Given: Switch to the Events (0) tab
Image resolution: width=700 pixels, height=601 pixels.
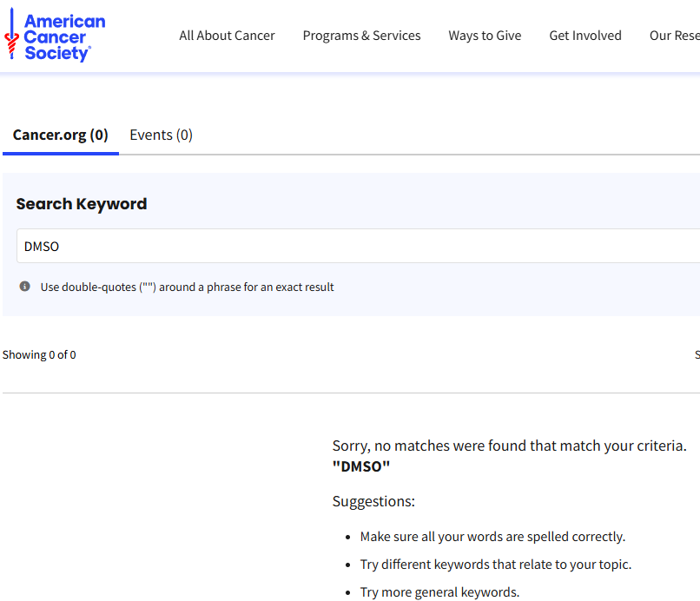Looking at the screenshot, I should [162, 135].
